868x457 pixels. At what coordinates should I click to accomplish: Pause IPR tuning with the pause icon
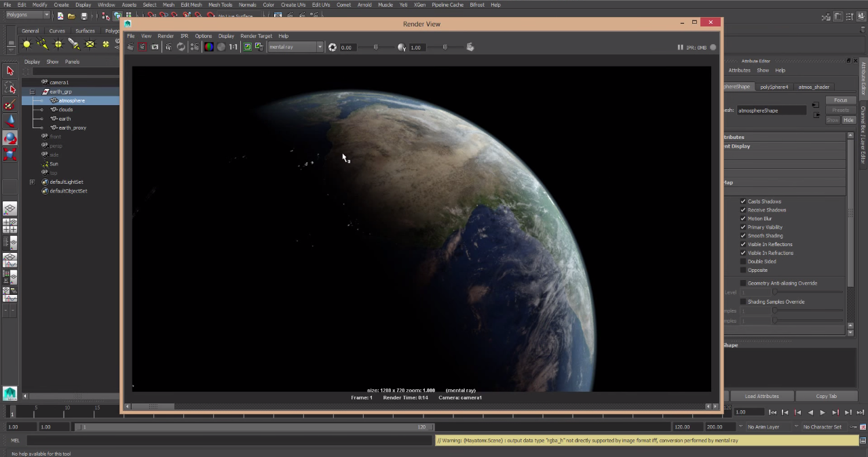[680, 47]
